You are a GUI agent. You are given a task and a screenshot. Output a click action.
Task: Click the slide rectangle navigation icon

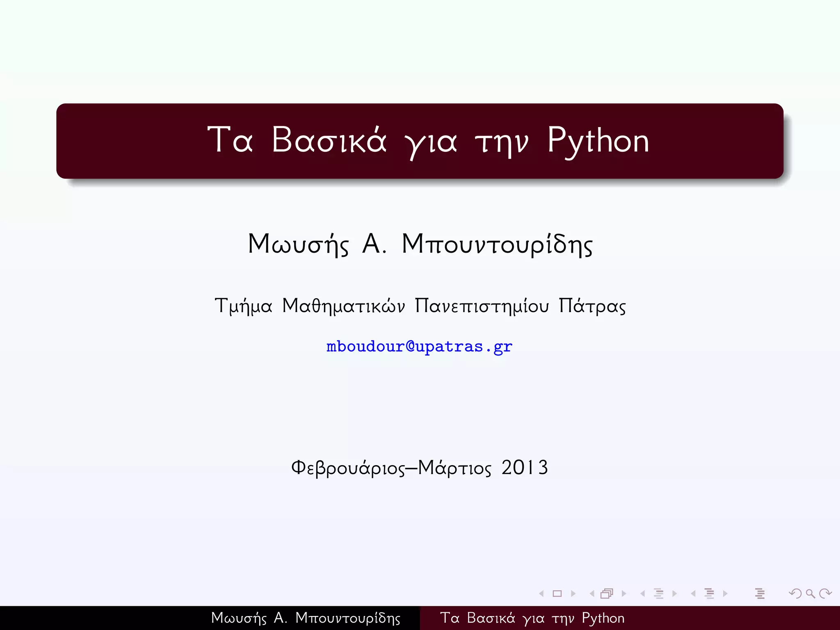tap(557, 593)
